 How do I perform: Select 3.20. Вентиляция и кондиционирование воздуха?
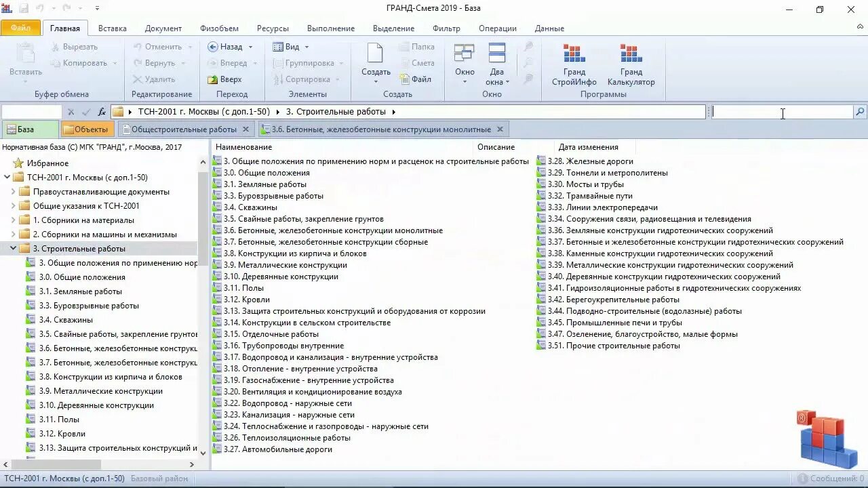[x=308, y=392]
